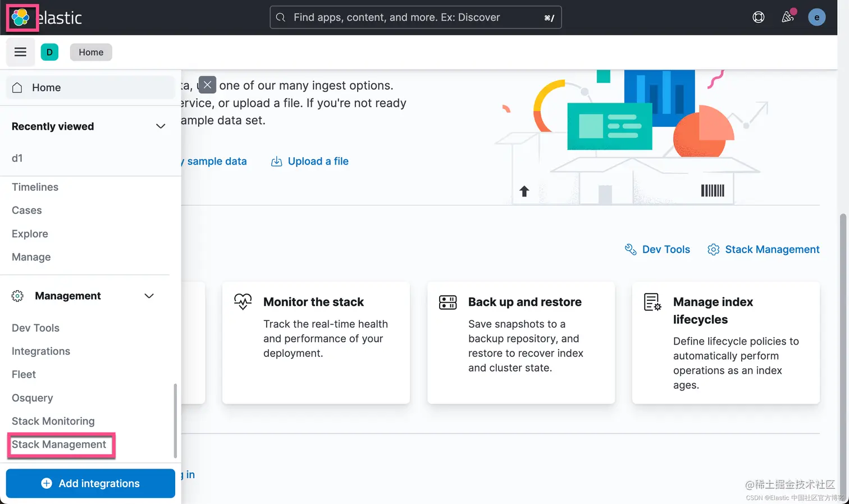Open Fleet in the side navigation
Image resolution: width=849 pixels, height=504 pixels.
[24, 374]
